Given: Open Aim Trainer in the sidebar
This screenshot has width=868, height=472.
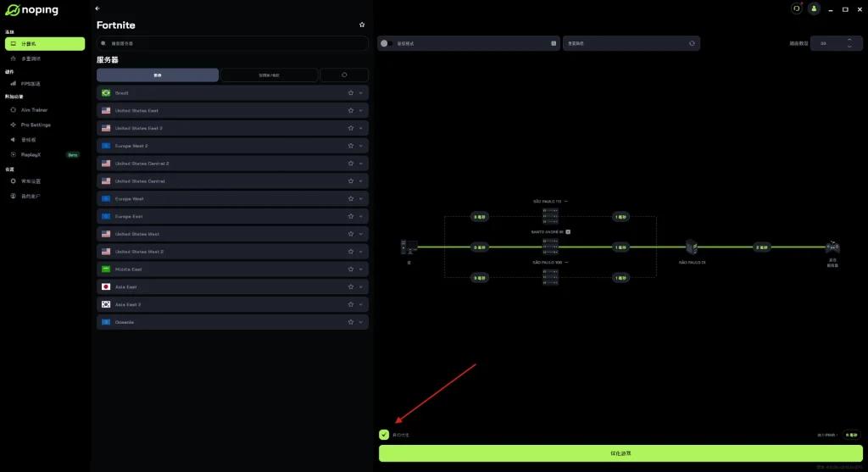Looking at the screenshot, I should coord(45,110).
